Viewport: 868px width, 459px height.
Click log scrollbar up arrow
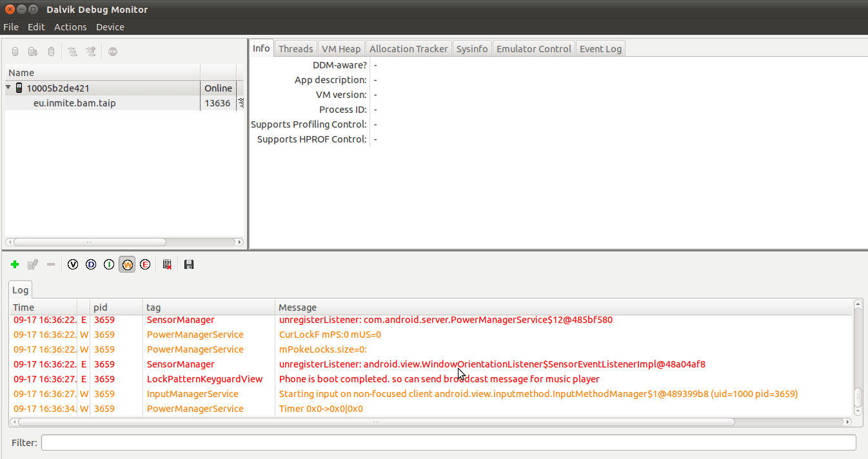858,304
